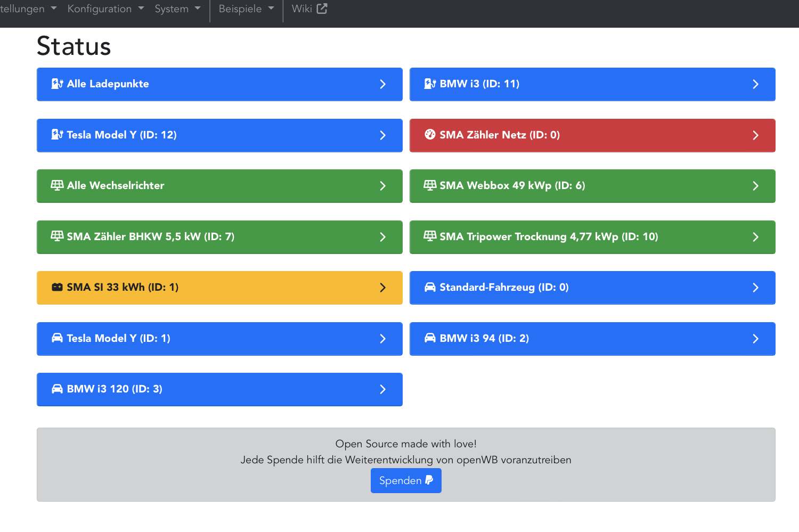
Task: Click the car icon on Standard-Fahrzeug
Action: pos(430,287)
